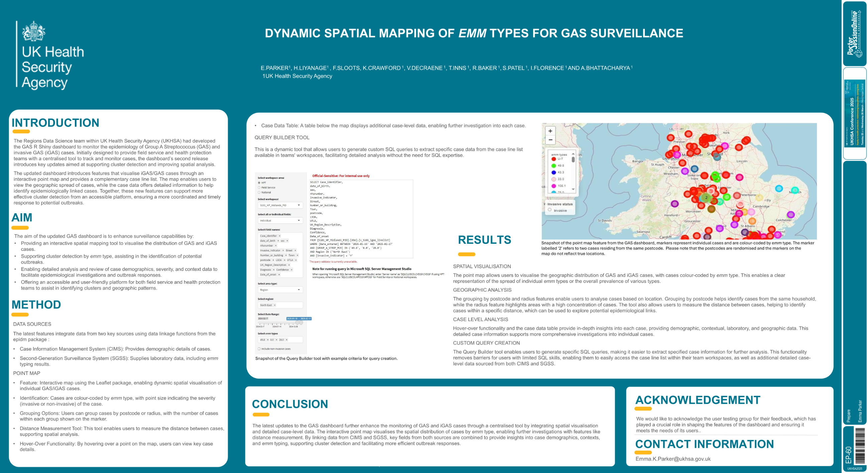Click the barcode beside EP-60
Image resolution: width=868 pixels, height=473 pixels.
pyautogui.click(x=860, y=446)
